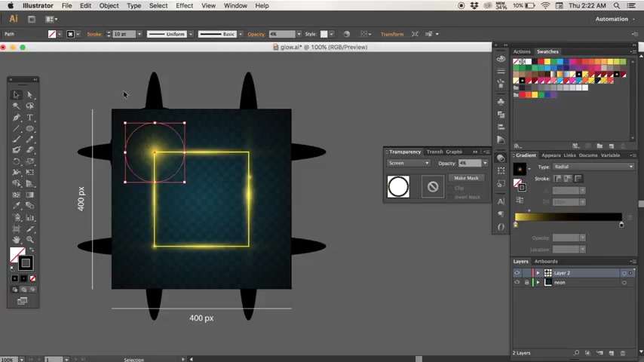Image resolution: width=644 pixels, height=362 pixels.
Task: Choose the Eyedropper tool
Action: (17, 206)
